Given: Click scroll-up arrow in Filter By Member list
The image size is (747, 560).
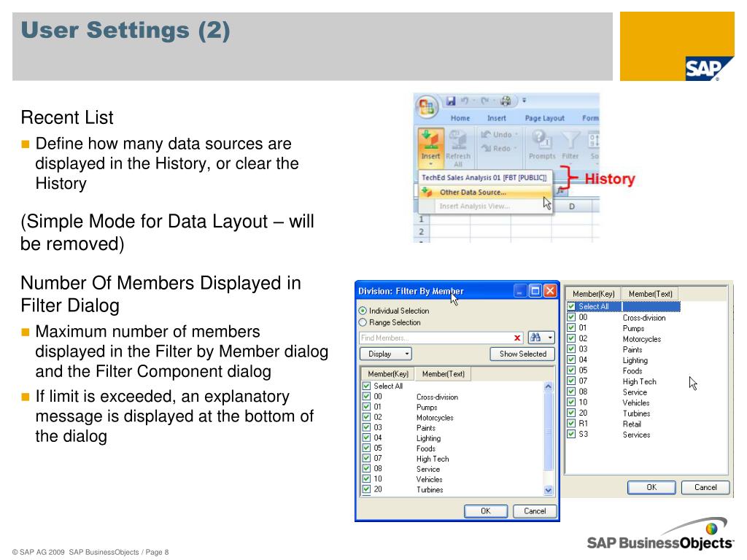Looking at the screenshot, I should (x=549, y=386).
